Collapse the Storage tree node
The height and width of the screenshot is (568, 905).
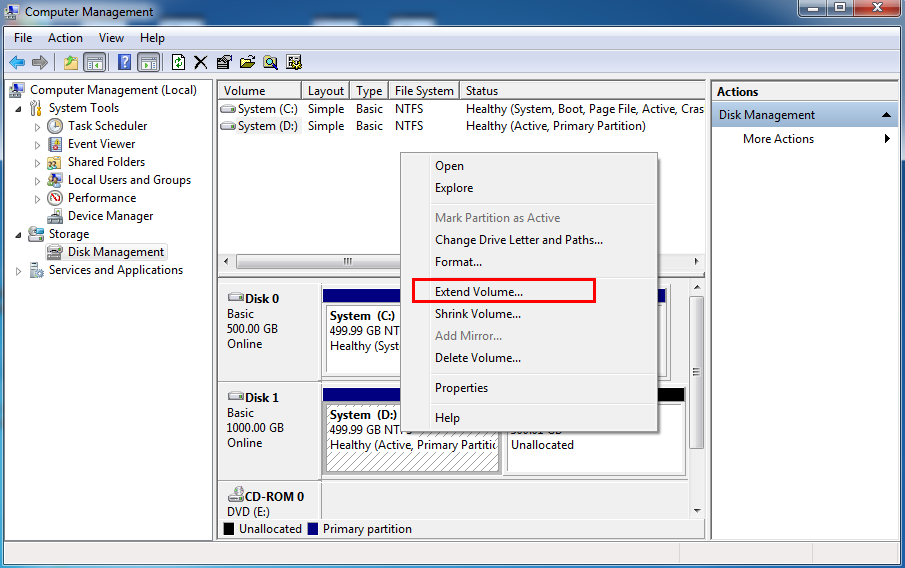[x=18, y=235]
